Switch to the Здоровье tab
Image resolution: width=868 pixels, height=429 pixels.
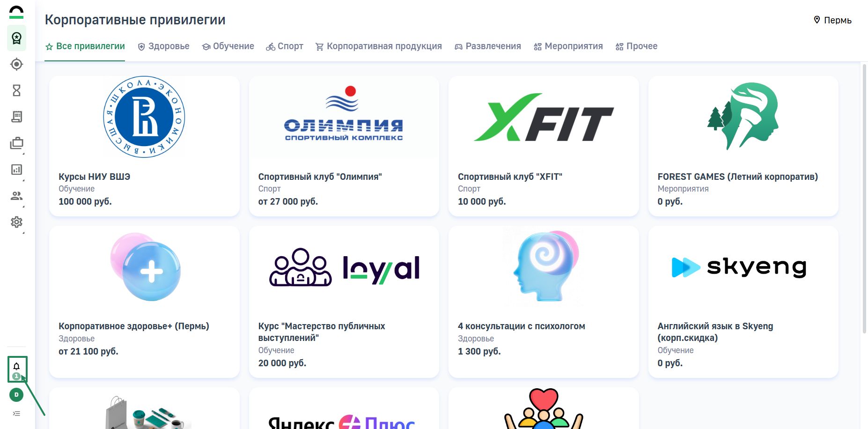pyautogui.click(x=163, y=46)
